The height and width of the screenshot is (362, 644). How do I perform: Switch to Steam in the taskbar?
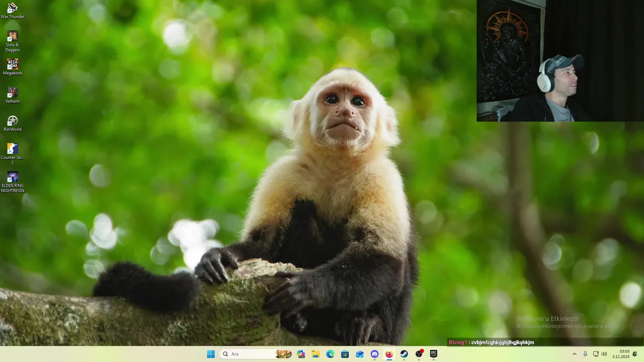(404, 354)
